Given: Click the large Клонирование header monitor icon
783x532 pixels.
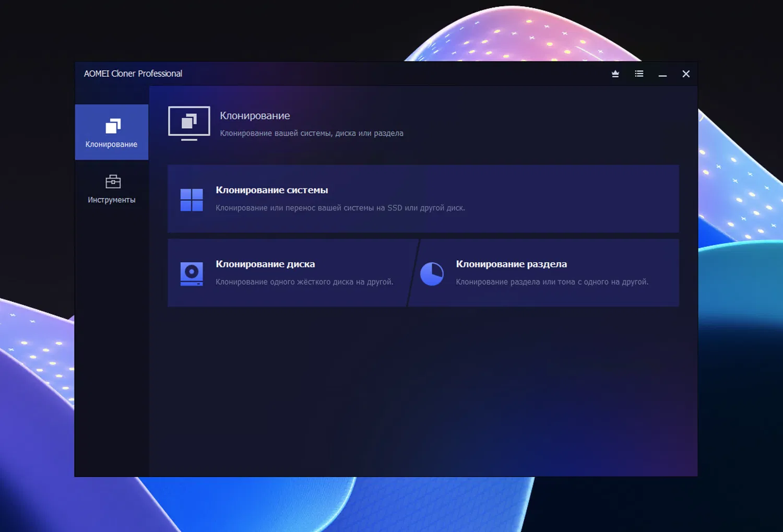Looking at the screenshot, I should click(x=189, y=123).
